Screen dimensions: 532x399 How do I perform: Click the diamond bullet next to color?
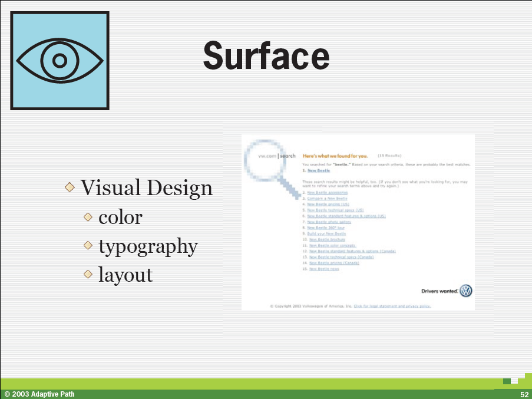88,217
